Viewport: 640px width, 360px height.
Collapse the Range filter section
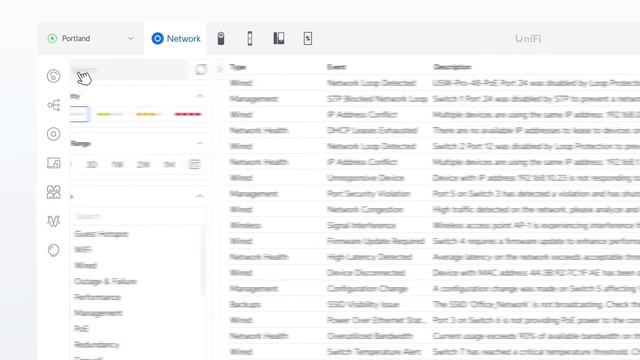pos(200,143)
